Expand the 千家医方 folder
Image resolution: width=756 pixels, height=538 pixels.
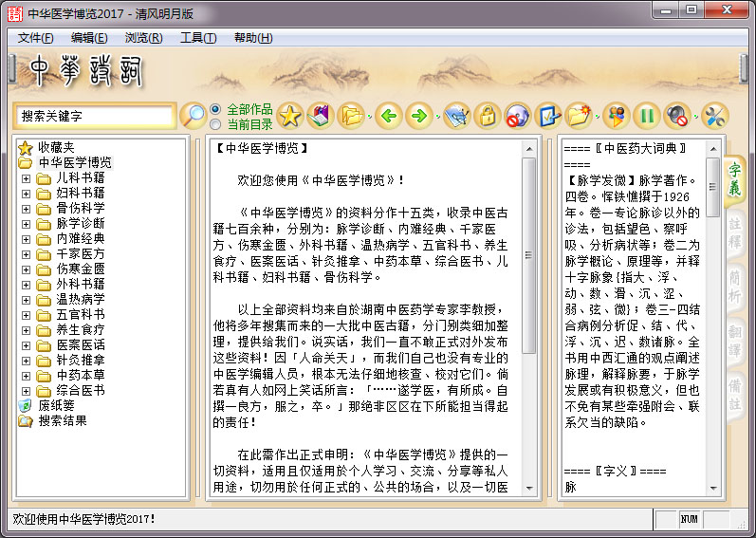[x=26, y=254]
